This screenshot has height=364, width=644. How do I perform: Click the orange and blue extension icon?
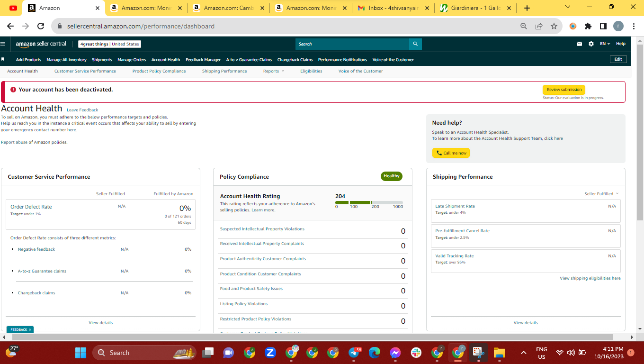pyautogui.click(x=573, y=26)
